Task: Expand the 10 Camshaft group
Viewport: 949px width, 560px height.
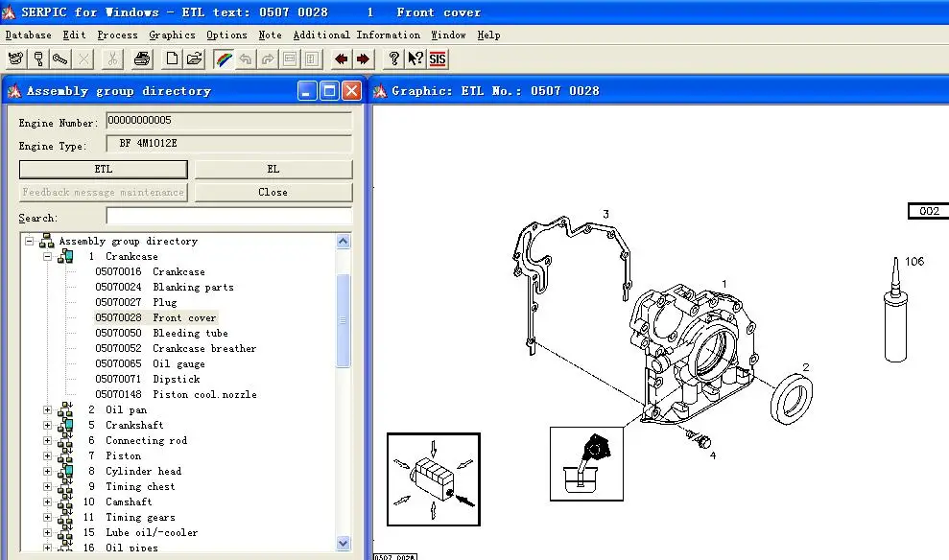Action: [47, 502]
